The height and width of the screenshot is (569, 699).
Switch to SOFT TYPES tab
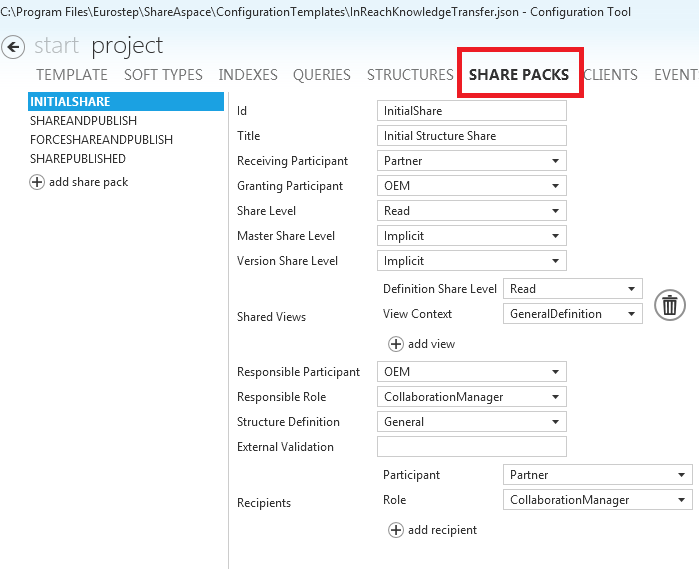163,74
